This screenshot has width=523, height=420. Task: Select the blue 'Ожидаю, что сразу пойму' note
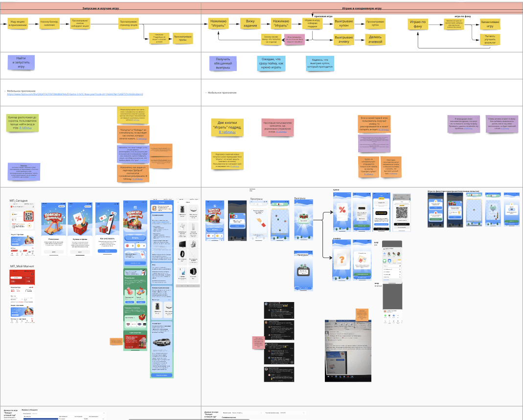[271, 63]
